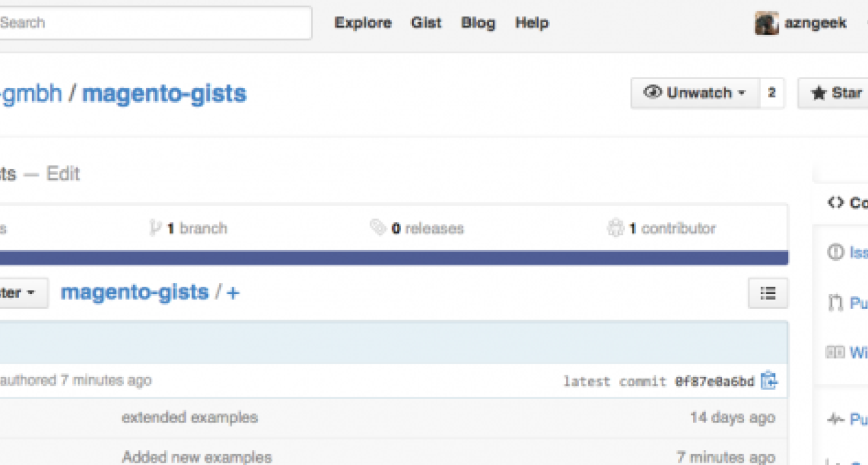
Task: Open the Pulse icon in sidebar
Action: (836, 419)
